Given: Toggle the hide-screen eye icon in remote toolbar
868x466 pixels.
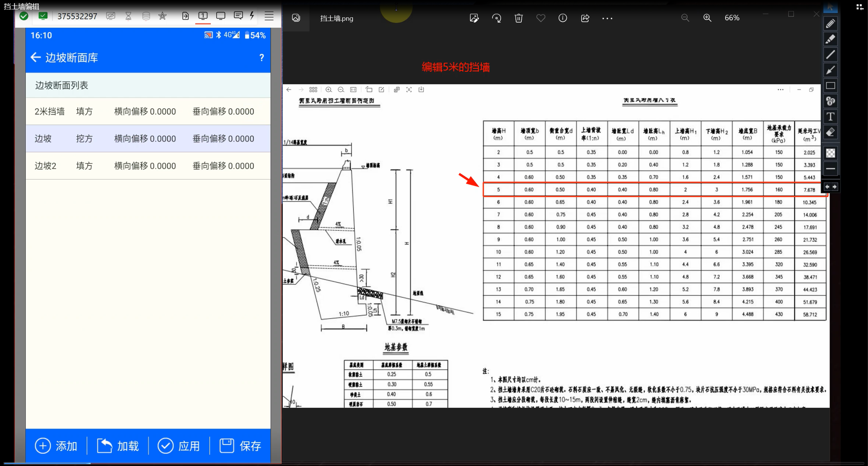Looking at the screenshot, I should pos(111,16).
